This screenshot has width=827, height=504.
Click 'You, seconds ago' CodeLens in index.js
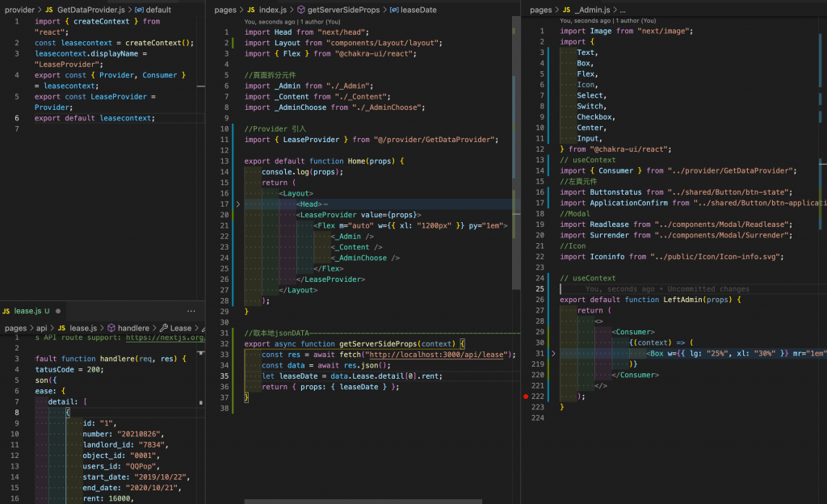270,22
